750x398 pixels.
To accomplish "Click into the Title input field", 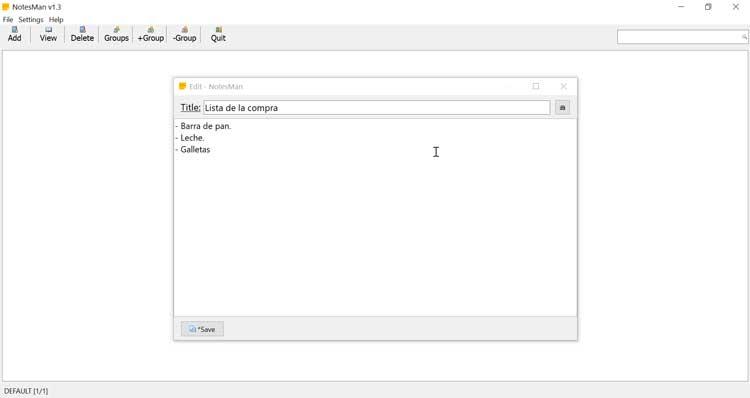I will click(x=376, y=108).
